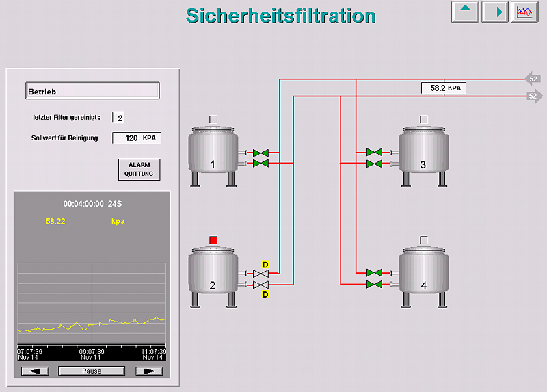Toggle the red status indicator above tank 2
This screenshot has width=547, height=392.
[213, 239]
